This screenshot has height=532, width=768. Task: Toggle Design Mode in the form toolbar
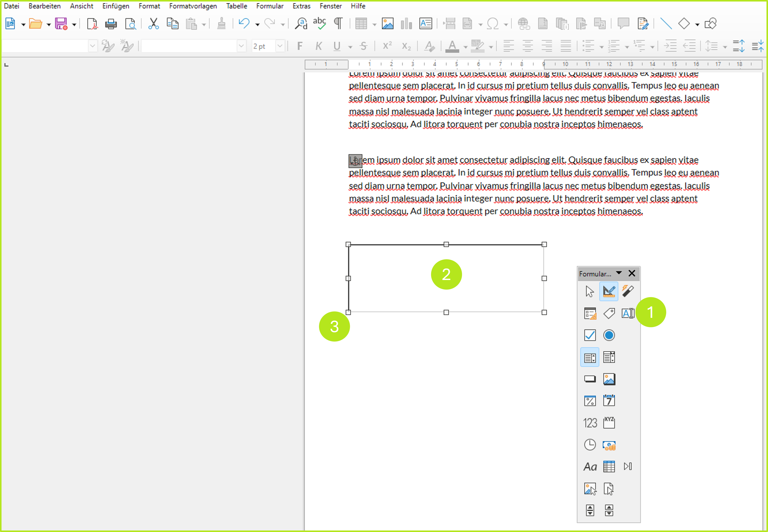click(608, 291)
